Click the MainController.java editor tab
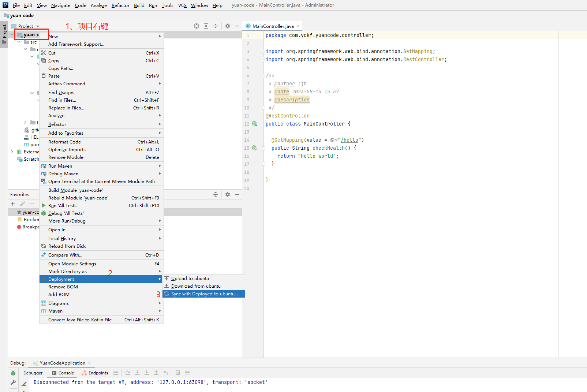This screenshot has height=392, width=587. (273, 26)
